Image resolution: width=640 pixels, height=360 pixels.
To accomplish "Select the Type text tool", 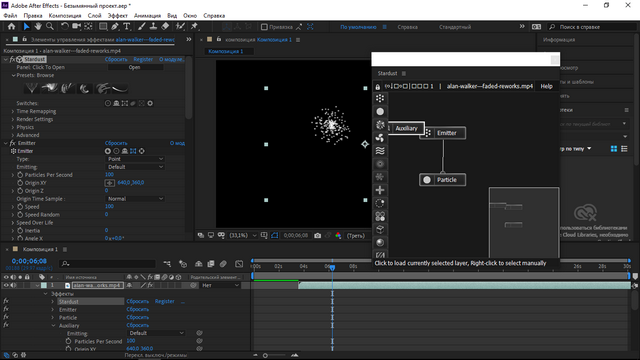I will (x=127, y=27).
